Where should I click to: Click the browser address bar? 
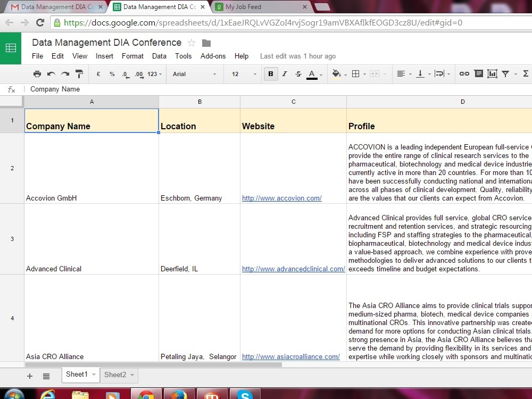click(x=292, y=23)
